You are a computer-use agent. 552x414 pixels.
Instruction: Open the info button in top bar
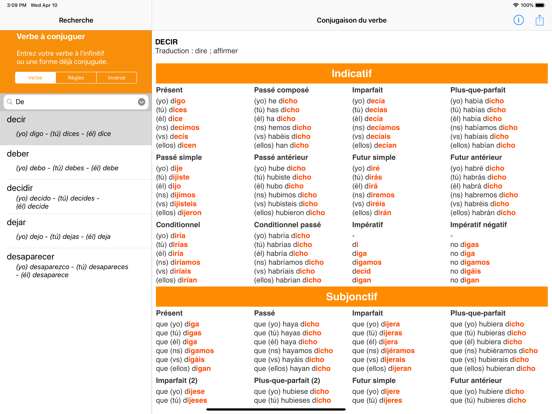tap(518, 20)
